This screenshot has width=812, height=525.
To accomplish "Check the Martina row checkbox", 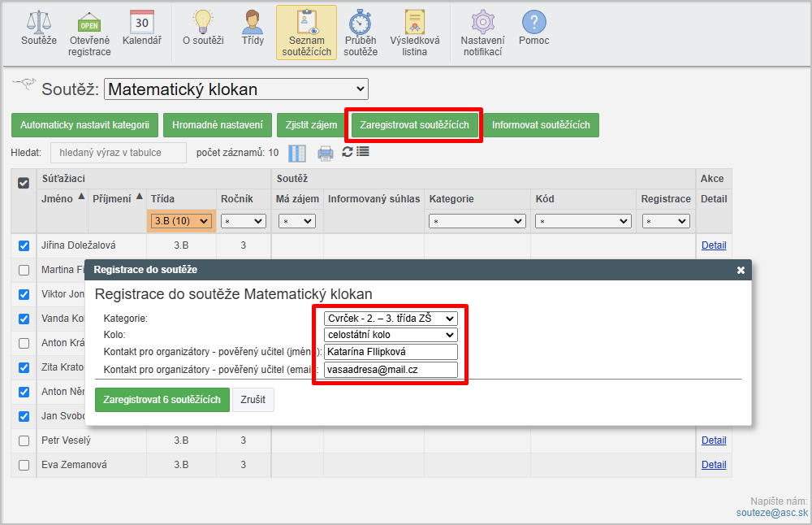I will click(24, 270).
